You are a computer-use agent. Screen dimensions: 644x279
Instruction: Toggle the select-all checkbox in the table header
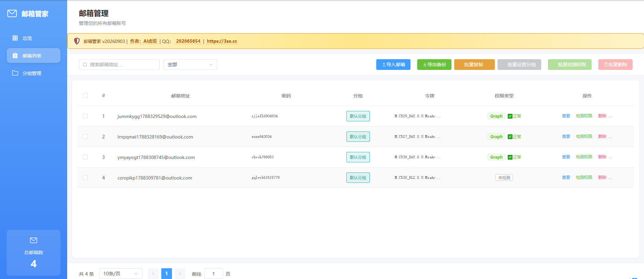pos(85,95)
